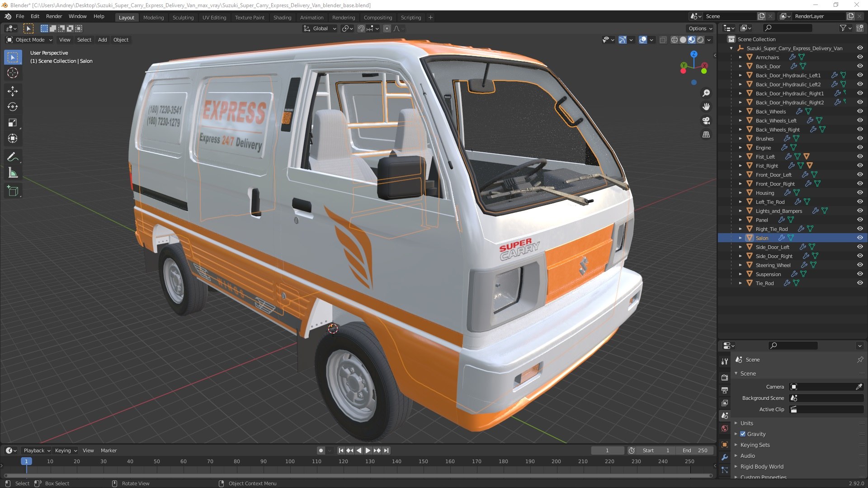Click the pan view hand icon
868x488 pixels.
(x=706, y=107)
